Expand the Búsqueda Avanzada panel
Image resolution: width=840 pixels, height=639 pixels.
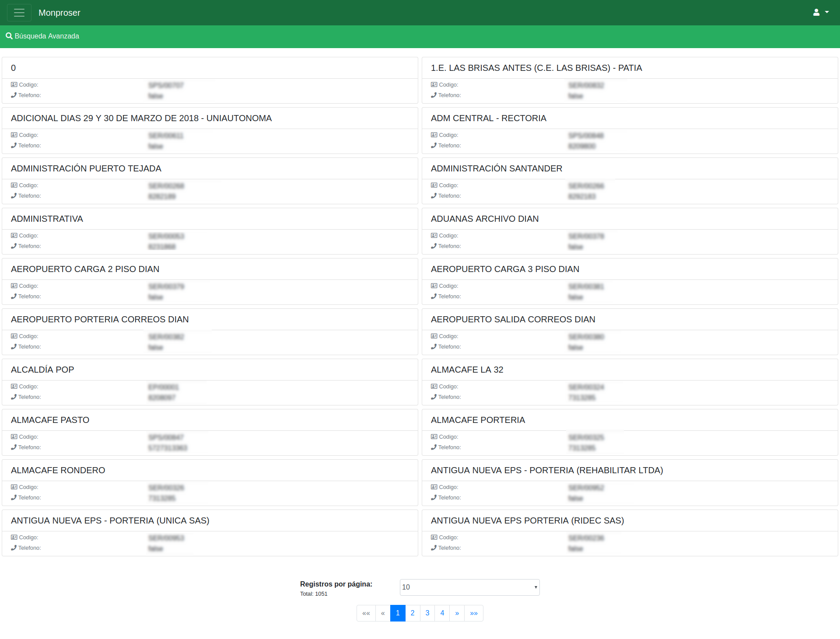[47, 36]
